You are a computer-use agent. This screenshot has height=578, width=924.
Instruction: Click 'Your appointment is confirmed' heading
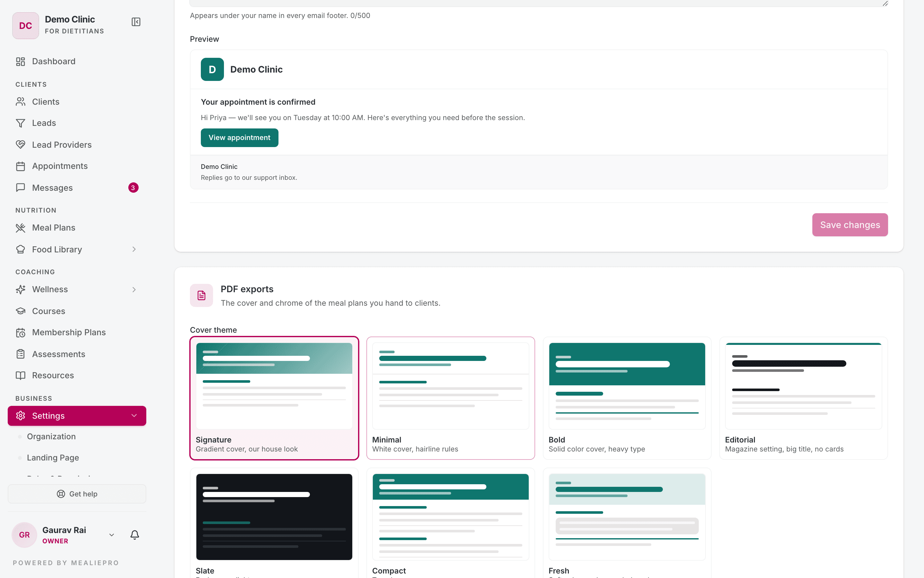258,102
